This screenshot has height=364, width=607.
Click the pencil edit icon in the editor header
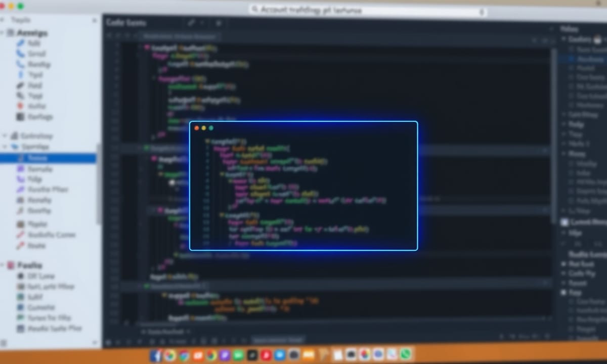point(191,23)
